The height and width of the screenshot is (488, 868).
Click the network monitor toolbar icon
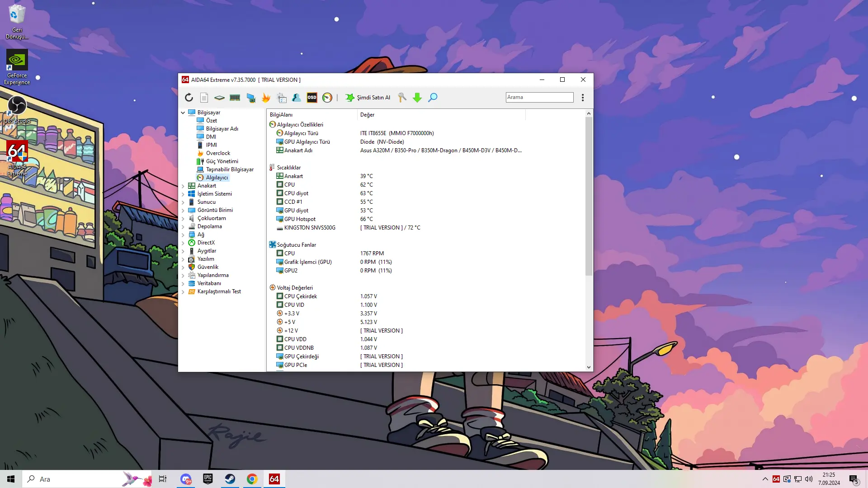click(250, 98)
